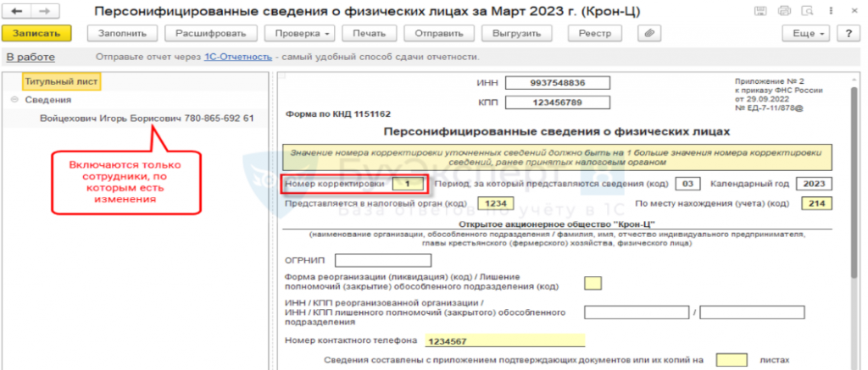The height and width of the screenshot is (370, 868).
Task: Open the В работе status link
Action: click(x=31, y=57)
